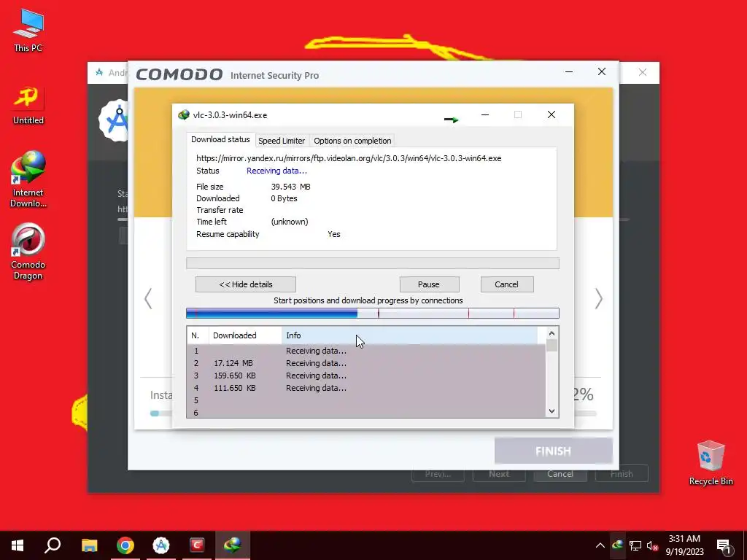Click Next in Android Studio window

(499, 474)
